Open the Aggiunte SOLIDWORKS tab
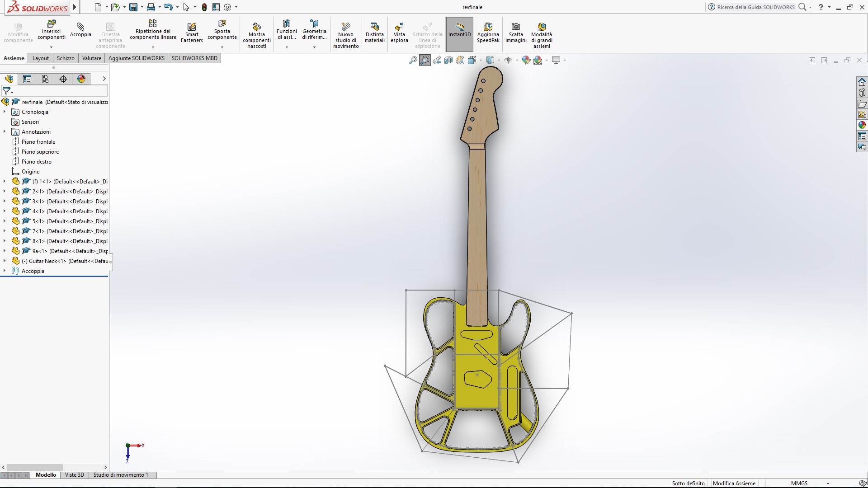 pos(137,58)
